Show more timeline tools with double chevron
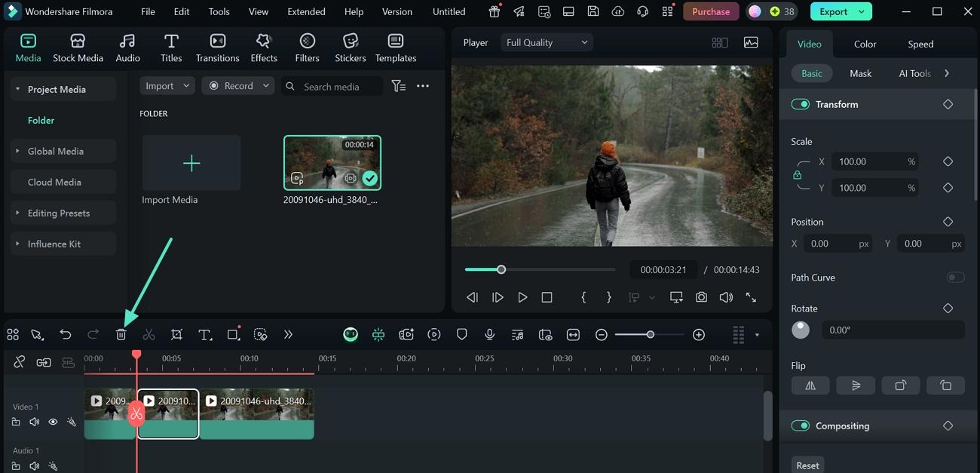The width and height of the screenshot is (980, 473). tap(288, 334)
